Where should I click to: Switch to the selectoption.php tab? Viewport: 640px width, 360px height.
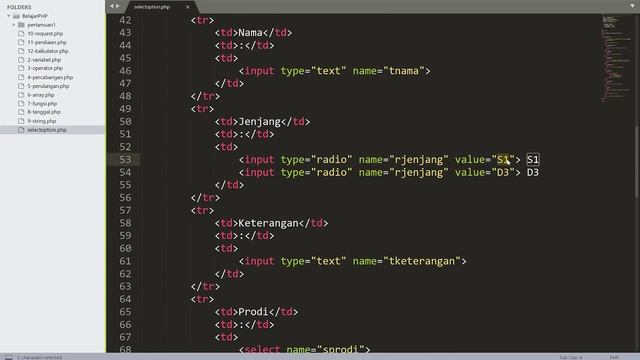152,7
